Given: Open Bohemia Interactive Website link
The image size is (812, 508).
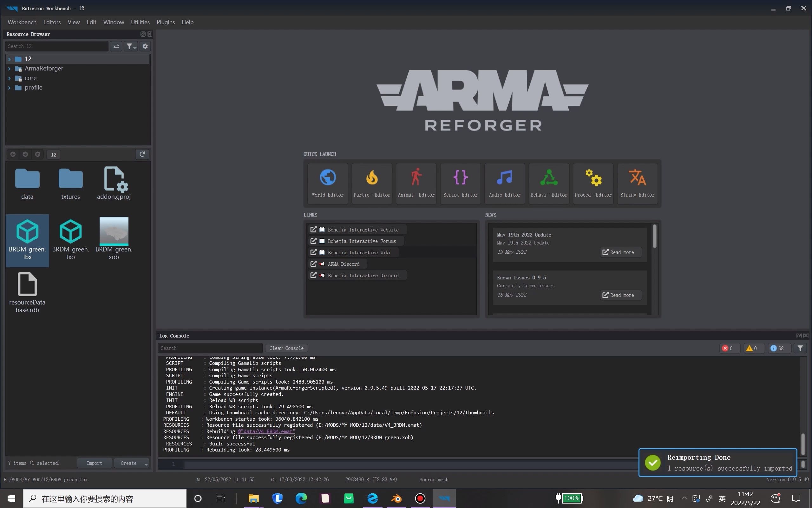Looking at the screenshot, I should (x=357, y=230).
